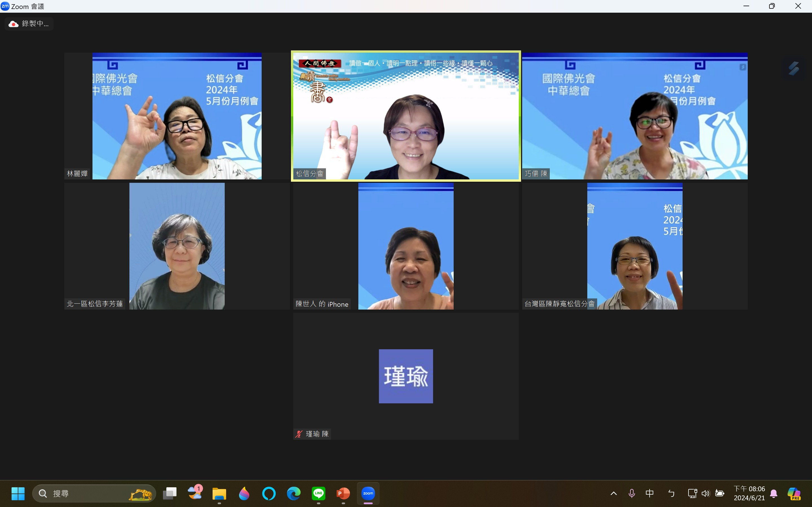Open Task View from the taskbar
812x507 pixels.
click(x=170, y=493)
